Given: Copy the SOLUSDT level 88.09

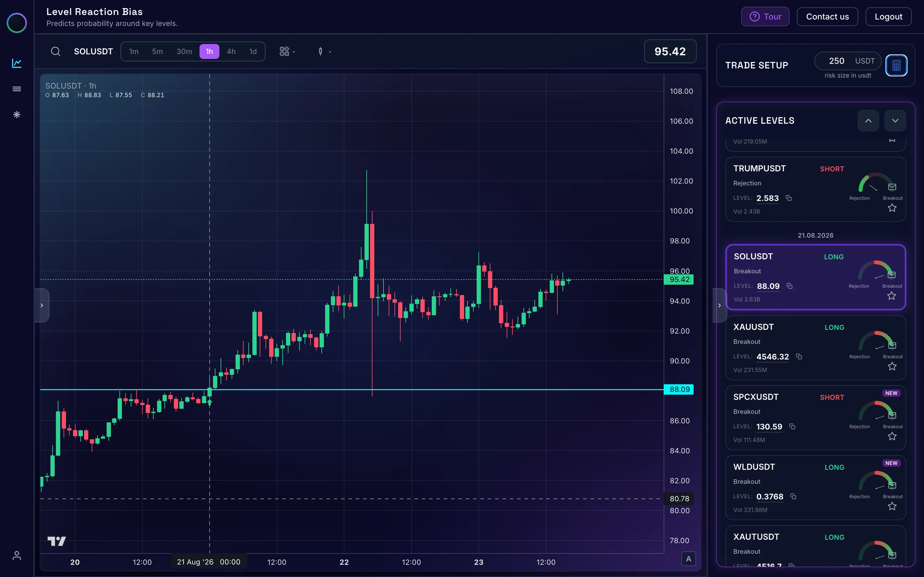Looking at the screenshot, I should [x=790, y=286].
